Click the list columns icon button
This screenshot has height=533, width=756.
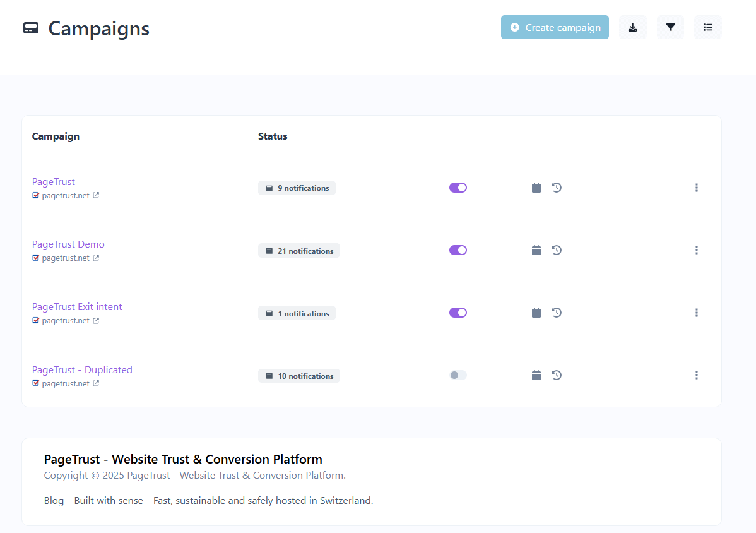click(x=707, y=27)
